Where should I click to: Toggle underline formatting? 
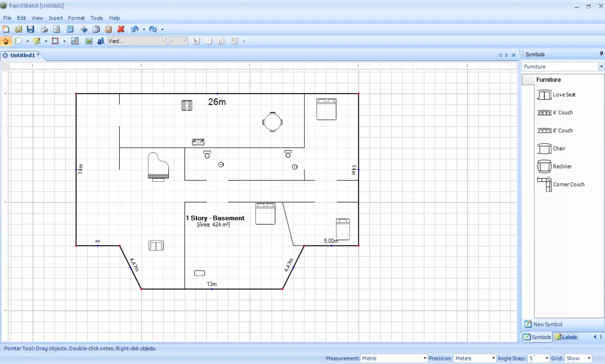[221, 41]
